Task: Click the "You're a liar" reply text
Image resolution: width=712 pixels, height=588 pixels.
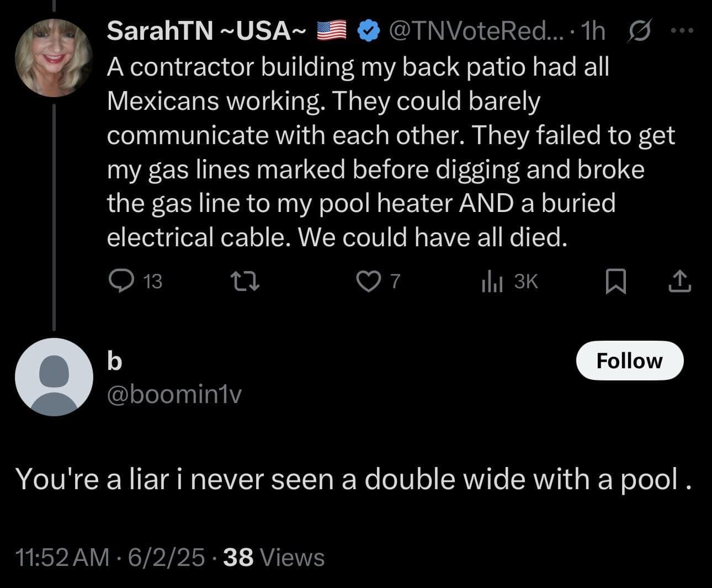Action: [x=353, y=479]
